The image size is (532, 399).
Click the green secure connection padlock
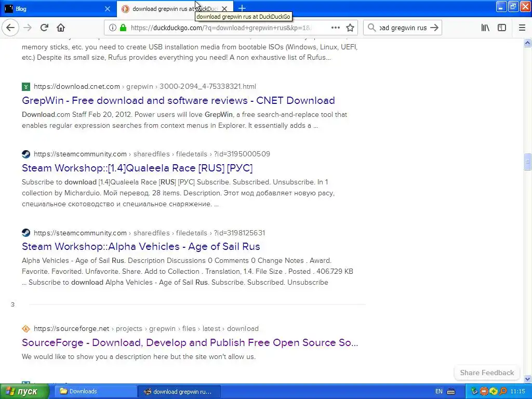(x=123, y=28)
